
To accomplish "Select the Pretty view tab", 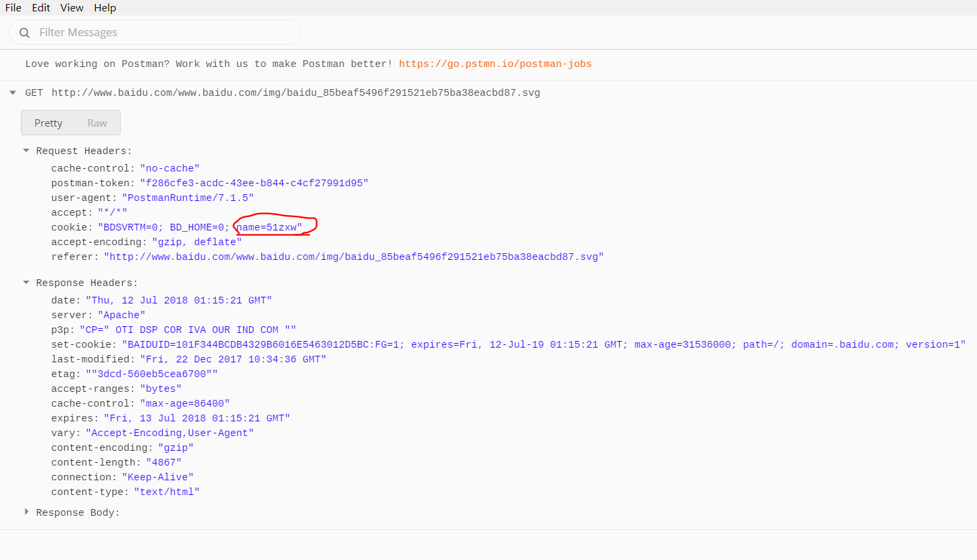I will pos(48,123).
